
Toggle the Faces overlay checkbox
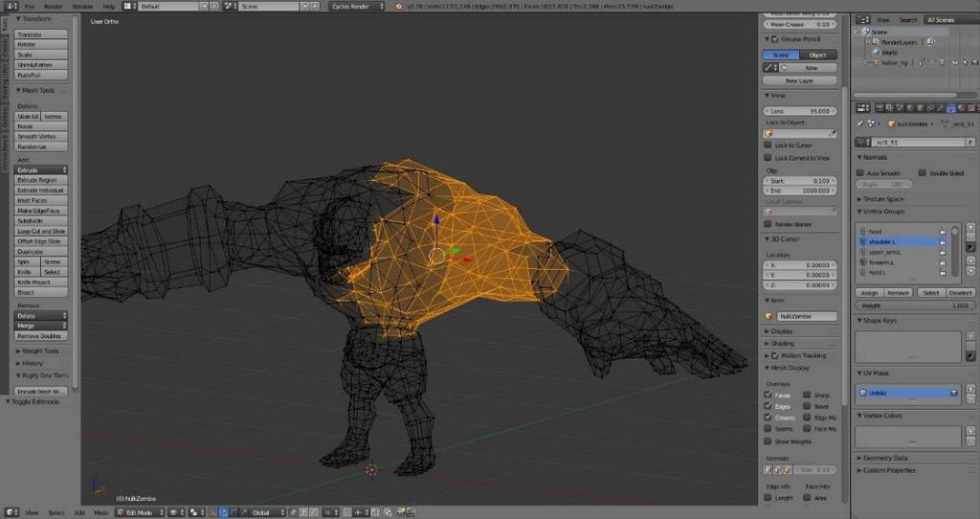click(768, 395)
